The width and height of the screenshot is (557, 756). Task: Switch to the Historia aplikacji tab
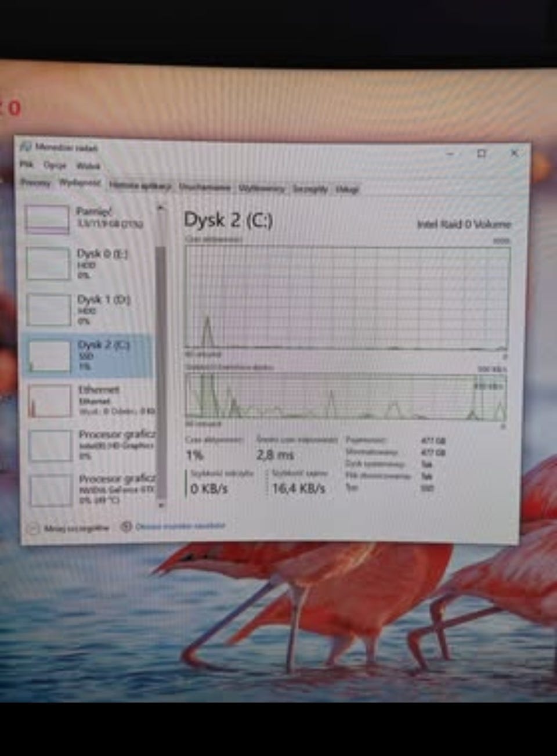140,186
